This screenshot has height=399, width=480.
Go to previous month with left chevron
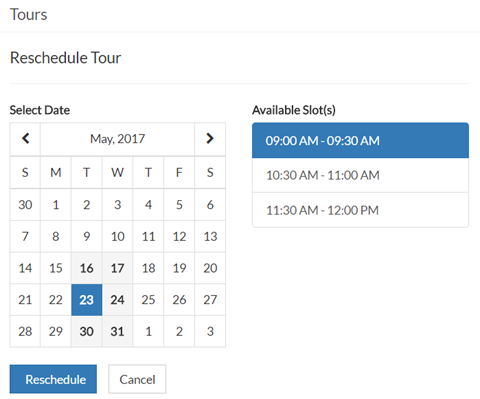pyautogui.click(x=25, y=139)
